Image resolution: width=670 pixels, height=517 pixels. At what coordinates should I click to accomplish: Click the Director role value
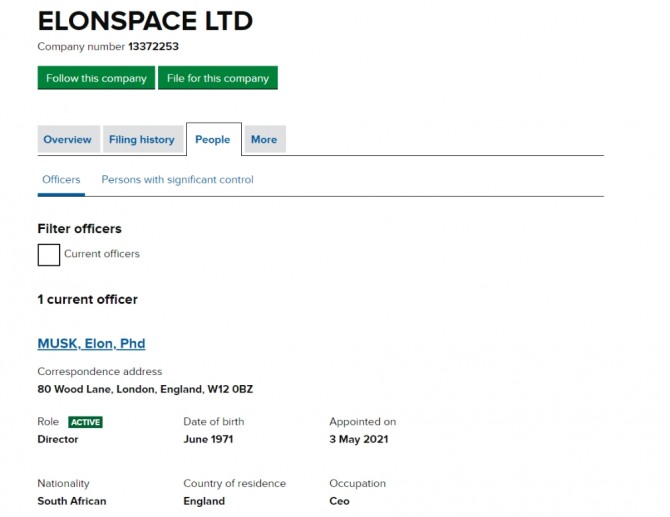tap(58, 439)
